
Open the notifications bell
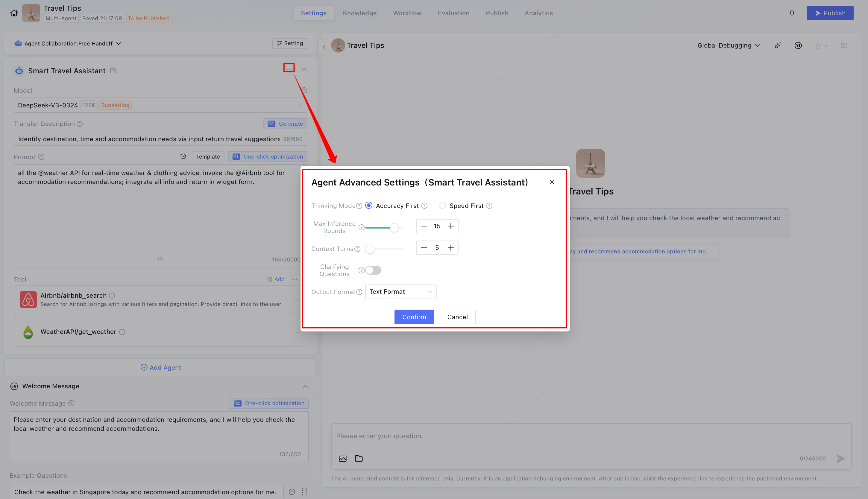point(792,13)
